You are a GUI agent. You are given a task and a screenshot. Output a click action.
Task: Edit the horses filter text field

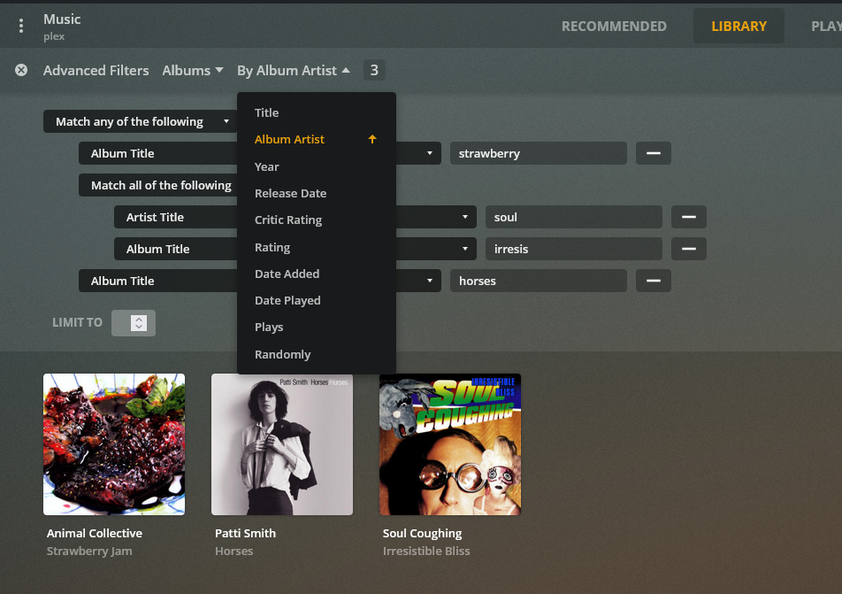tap(538, 280)
